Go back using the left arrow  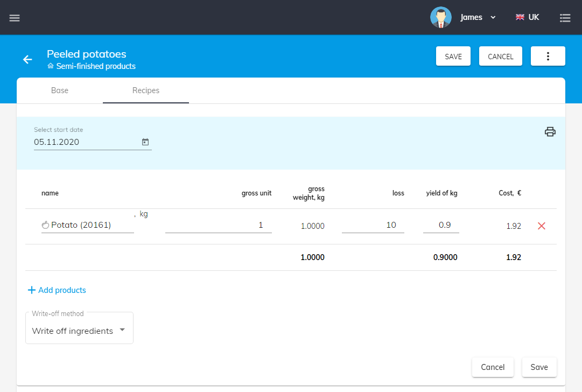click(x=27, y=59)
